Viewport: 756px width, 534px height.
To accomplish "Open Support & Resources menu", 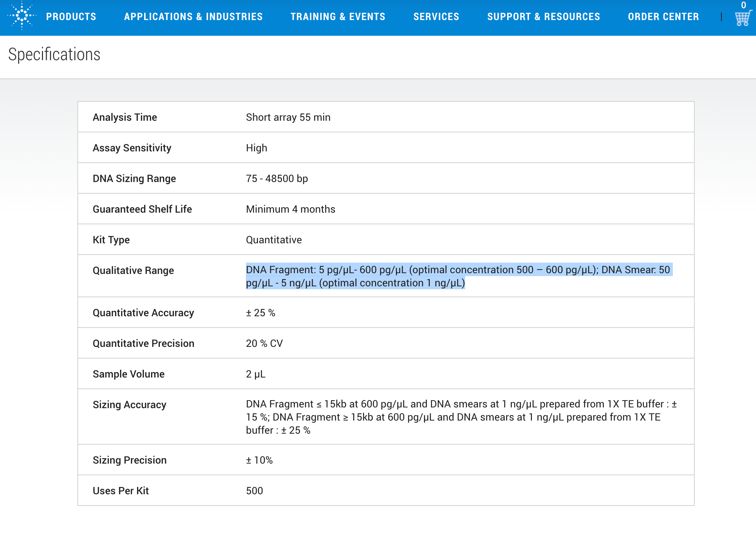I will tap(543, 17).
